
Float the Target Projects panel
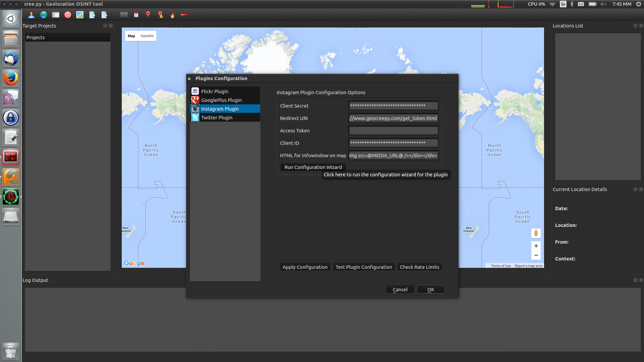tap(105, 25)
